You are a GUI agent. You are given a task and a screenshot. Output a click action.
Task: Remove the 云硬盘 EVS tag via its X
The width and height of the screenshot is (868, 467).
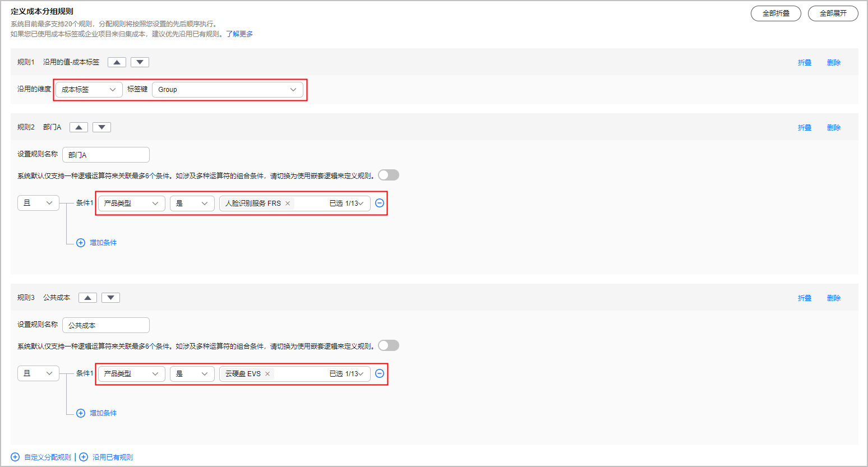point(267,374)
